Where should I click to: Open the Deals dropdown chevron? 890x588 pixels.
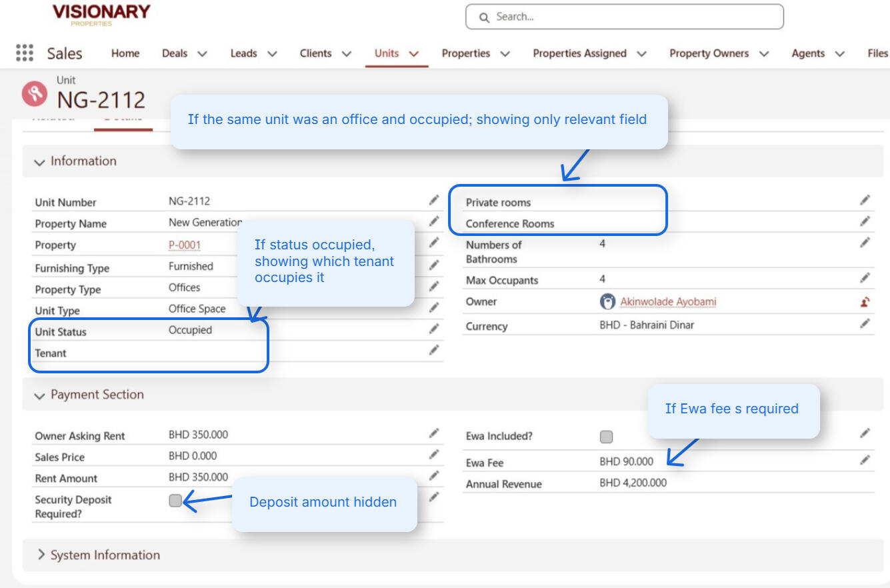click(203, 54)
